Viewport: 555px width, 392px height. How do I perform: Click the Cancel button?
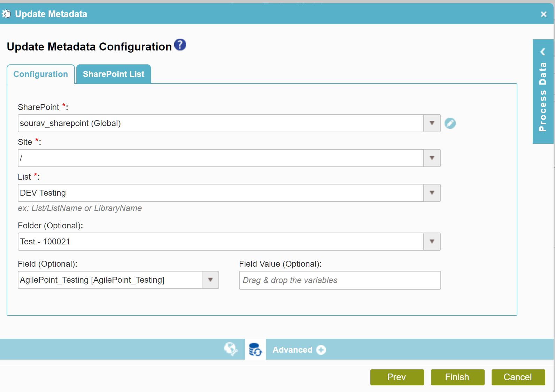(x=518, y=377)
